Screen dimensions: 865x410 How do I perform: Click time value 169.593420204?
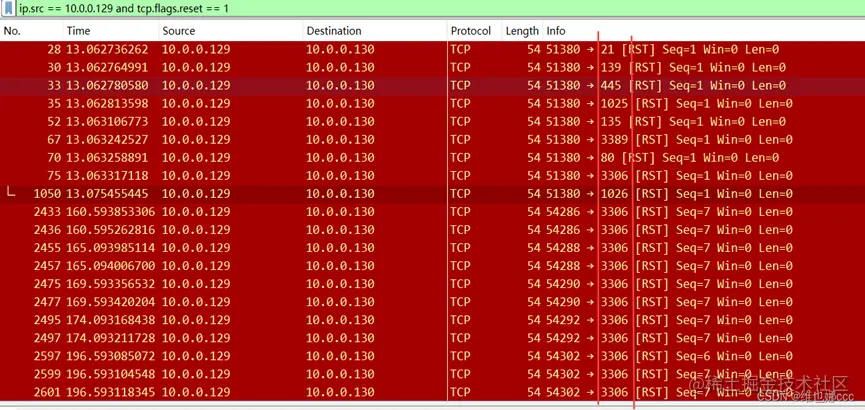tap(110, 302)
